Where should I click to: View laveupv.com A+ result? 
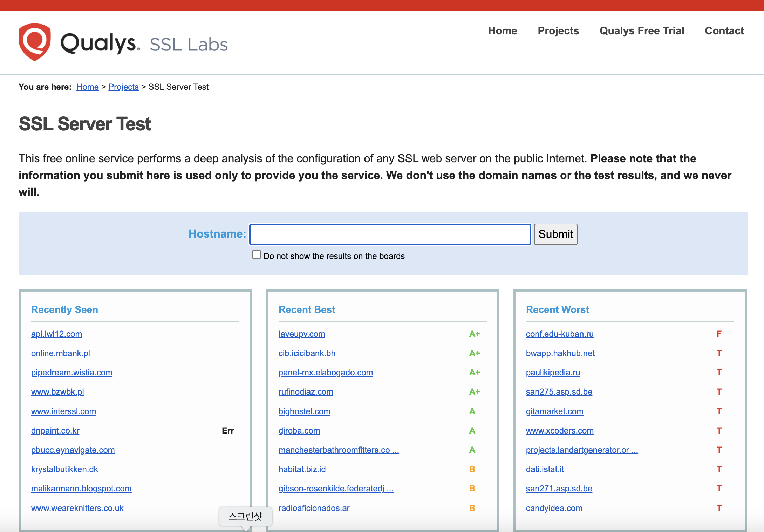[x=301, y=334]
